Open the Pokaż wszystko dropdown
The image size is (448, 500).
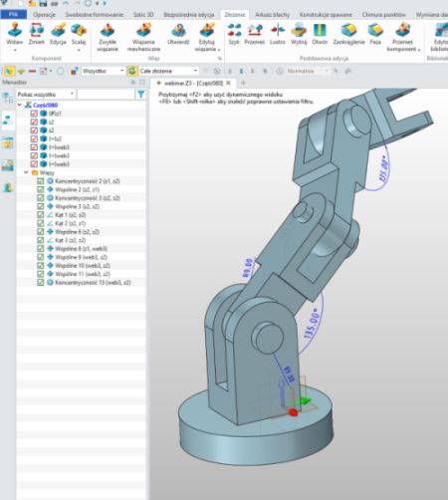point(46,95)
